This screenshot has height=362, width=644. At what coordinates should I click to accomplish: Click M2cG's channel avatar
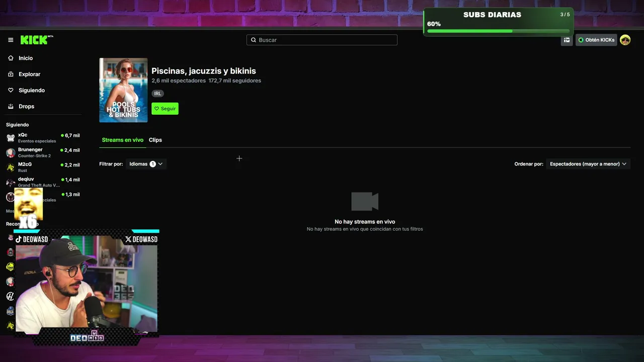tap(11, 167)
